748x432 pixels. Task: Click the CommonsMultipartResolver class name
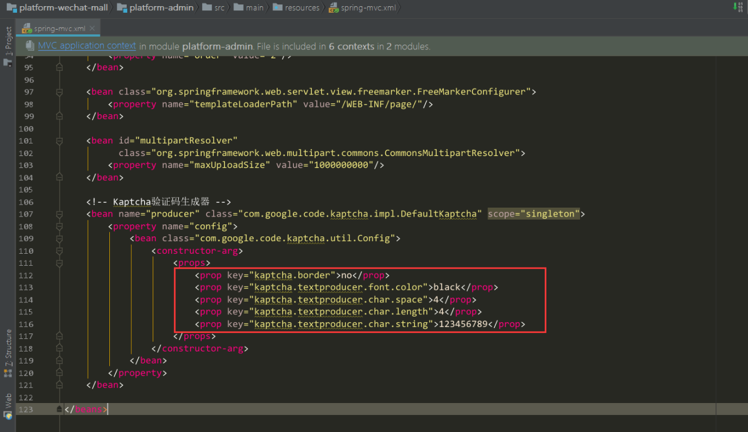pos(449,153)
